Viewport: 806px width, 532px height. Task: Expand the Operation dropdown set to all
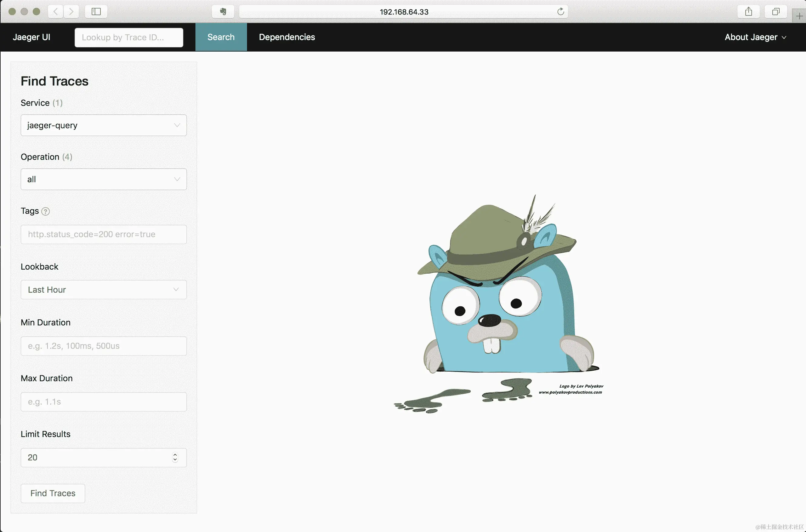point(103,179)
